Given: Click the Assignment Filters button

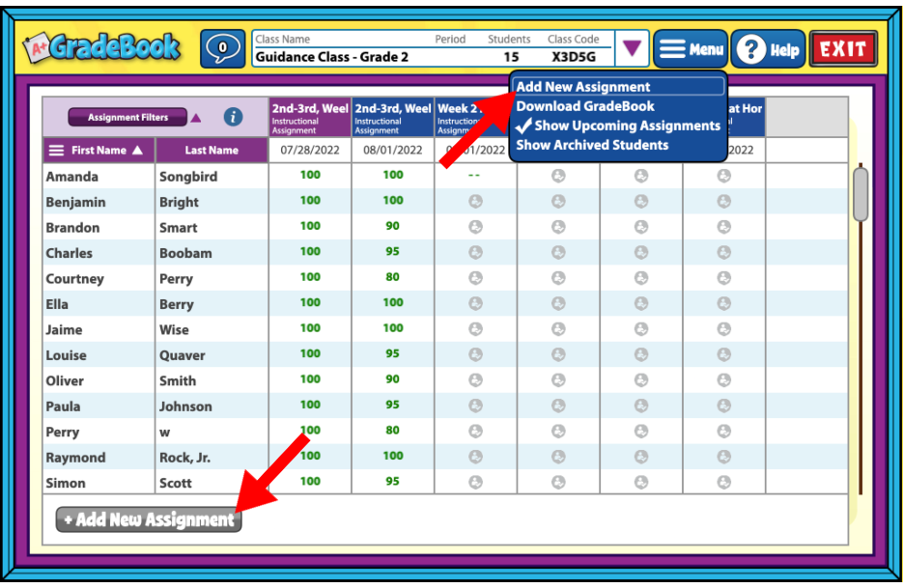Looking at the screenshot, I should 127,117.
